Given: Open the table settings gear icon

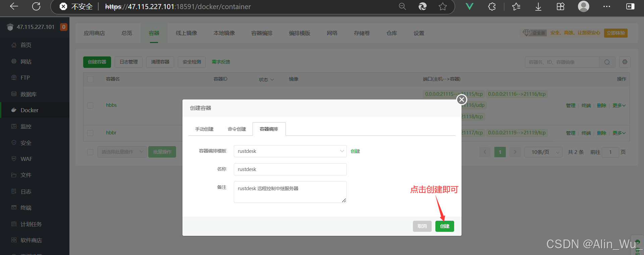Looking at the screenshot, I should point(625,62).
